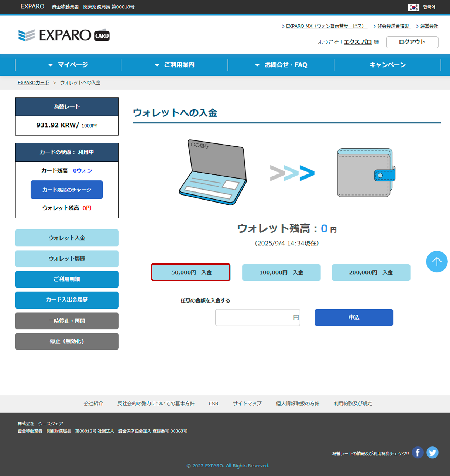Viewport: 450px width, 476px height.
Task: Expand the マイページ dropdown menu
Action: pyautogui.click(x=68, y=65)
